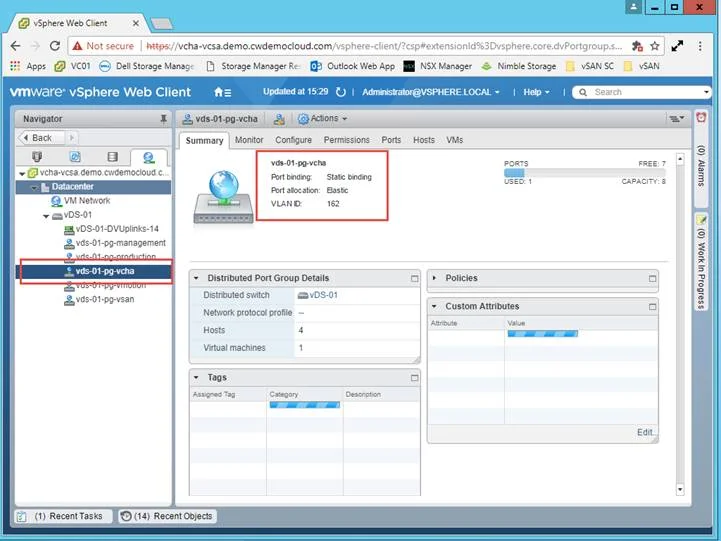Pin the Navigator panel
The width and height of the screenshot is (721, 541).
[163, 119]
